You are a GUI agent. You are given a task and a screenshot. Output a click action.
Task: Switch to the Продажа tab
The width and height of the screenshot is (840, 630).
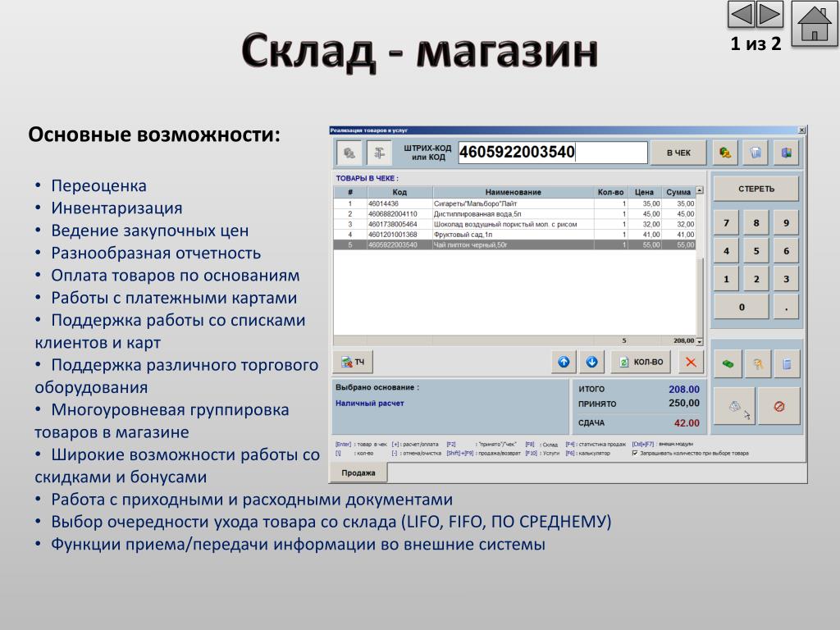[358, 473]
